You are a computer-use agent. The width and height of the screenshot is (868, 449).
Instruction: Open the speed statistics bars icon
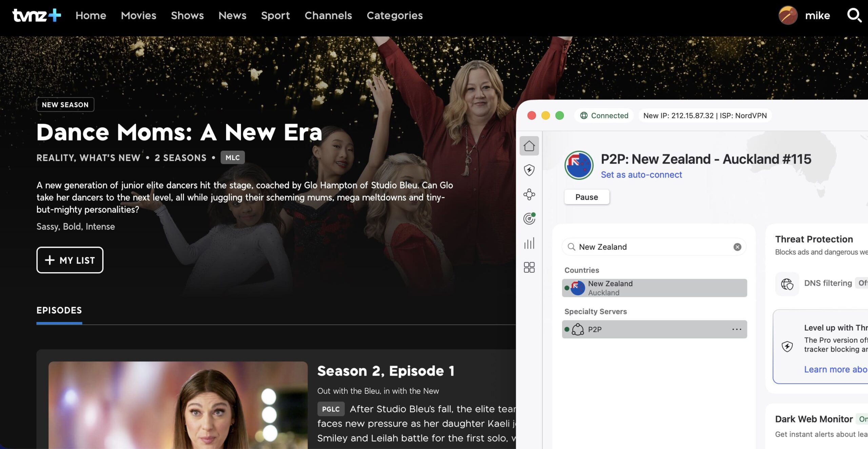529,243
